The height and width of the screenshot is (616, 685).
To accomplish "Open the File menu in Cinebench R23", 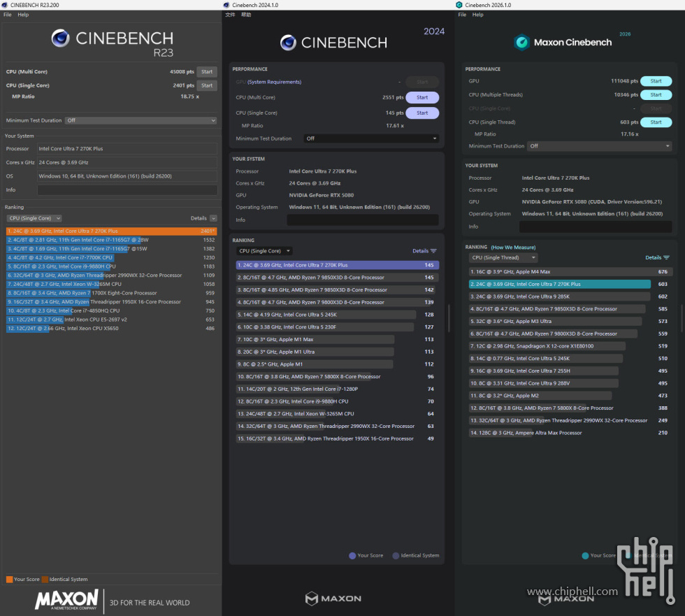I will 8,15.
